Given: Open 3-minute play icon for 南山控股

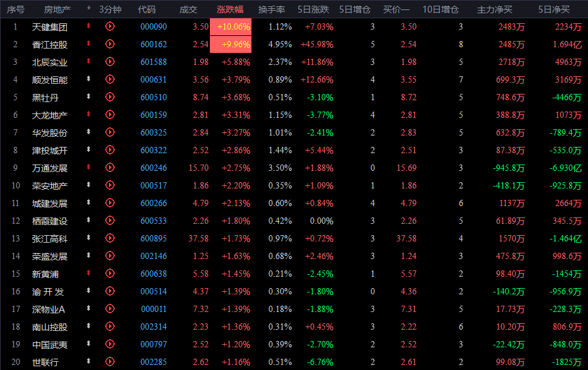Looking at the screenshot, I should point(110,326).
